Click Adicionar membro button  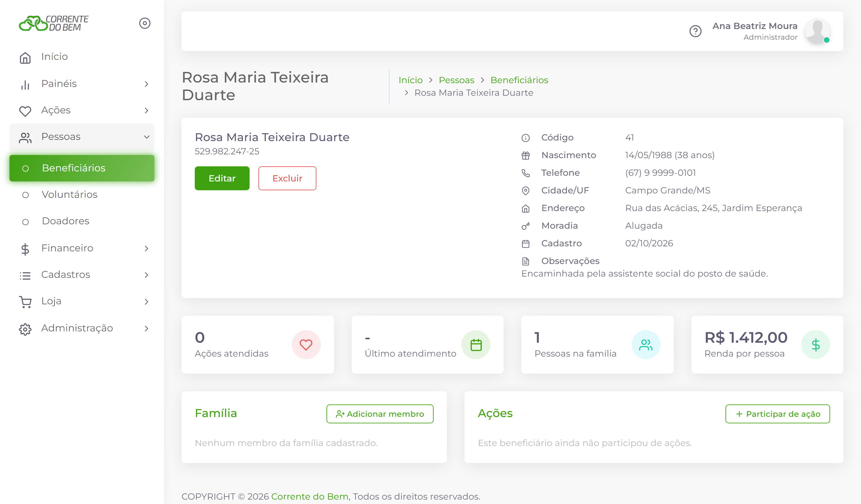[x=380, y=414]
